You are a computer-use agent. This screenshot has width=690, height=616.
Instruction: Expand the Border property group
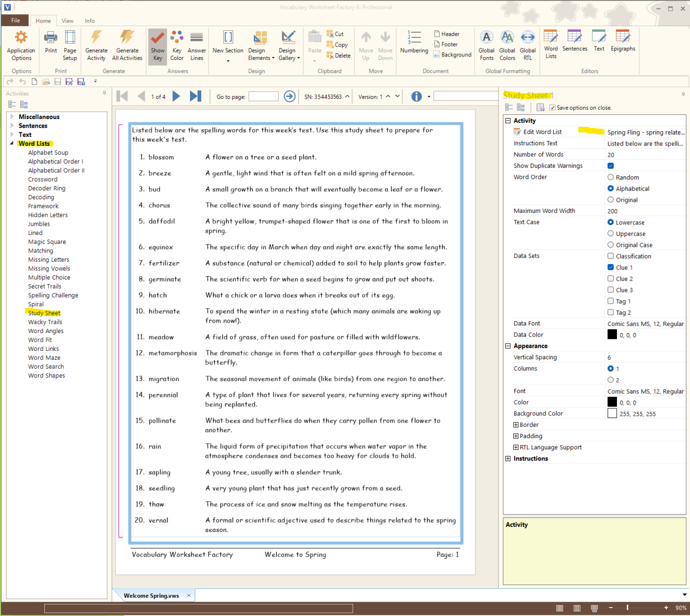(x=516, y=425)
